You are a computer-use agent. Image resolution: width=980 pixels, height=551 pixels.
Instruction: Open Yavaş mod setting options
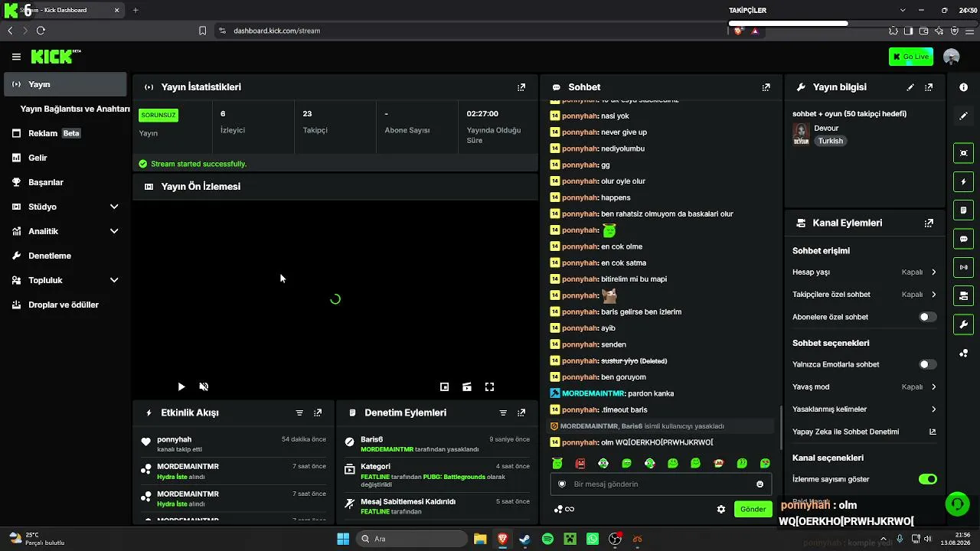tap(864, 387)
